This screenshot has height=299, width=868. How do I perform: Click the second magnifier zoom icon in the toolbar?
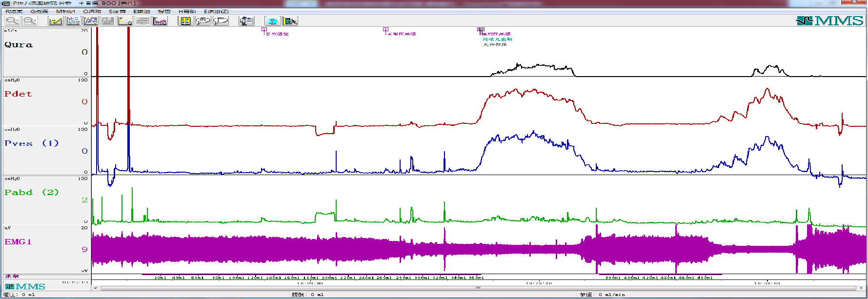click(x=30, y=21)
